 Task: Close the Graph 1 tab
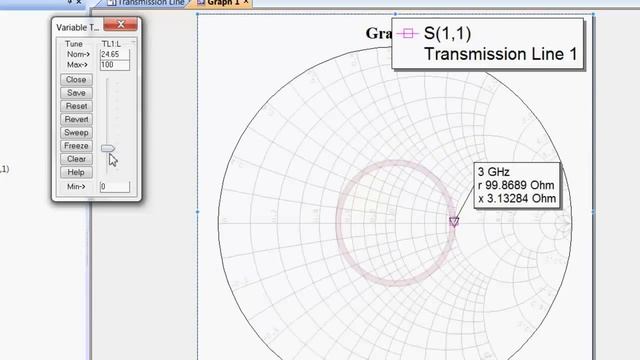click(246, 2)
